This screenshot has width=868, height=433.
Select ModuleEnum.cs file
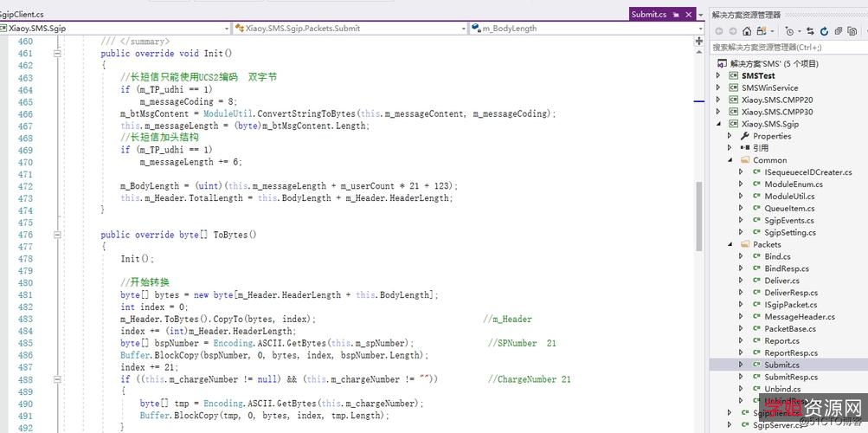[x=794, y=184]
